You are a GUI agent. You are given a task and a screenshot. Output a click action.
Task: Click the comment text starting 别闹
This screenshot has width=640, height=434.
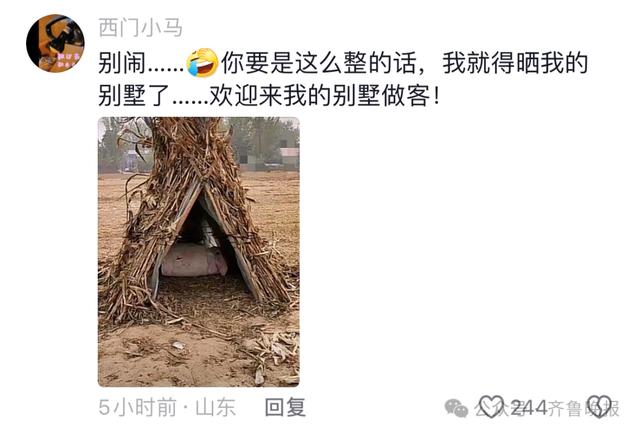coord(343,79)
